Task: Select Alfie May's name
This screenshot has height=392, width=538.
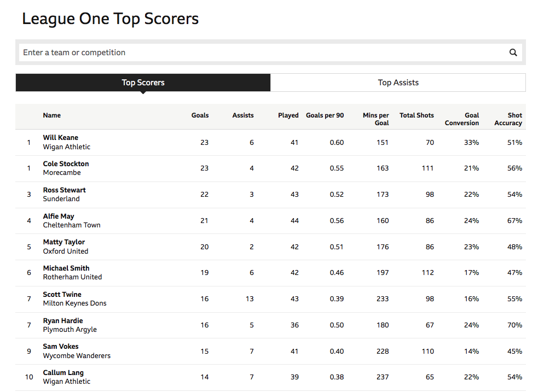Action: point(59,217)
